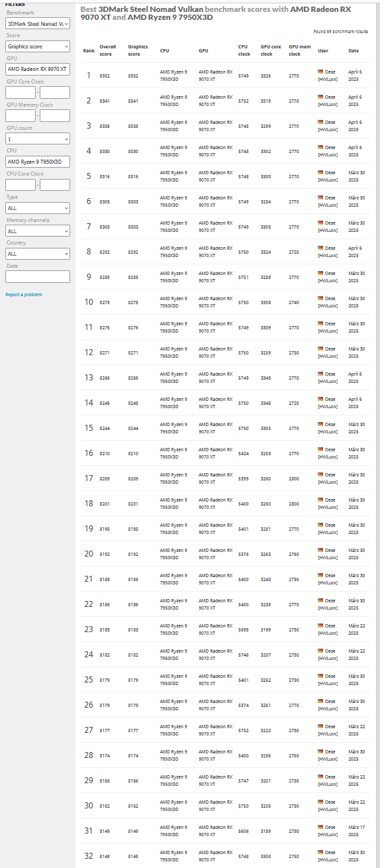Open the Type filter dropdown
Image resolution: width=380 pixels, height=868 pixels.
pos(38,207)
